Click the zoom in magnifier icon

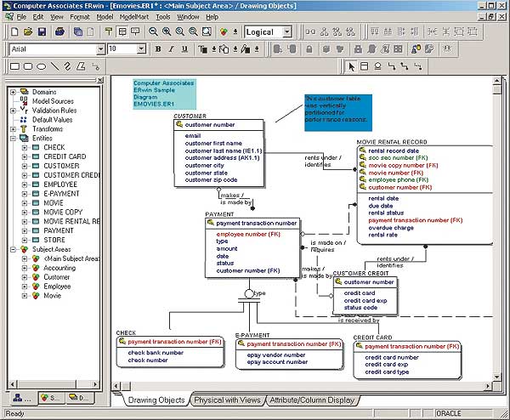pos(167,31)
